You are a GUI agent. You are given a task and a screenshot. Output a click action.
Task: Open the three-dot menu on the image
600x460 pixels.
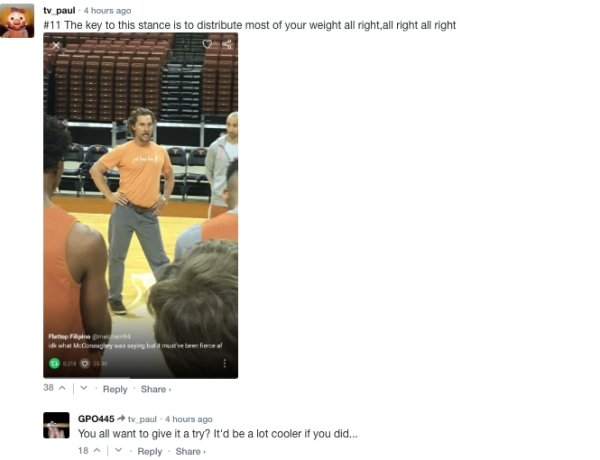(x=225, y=363)
